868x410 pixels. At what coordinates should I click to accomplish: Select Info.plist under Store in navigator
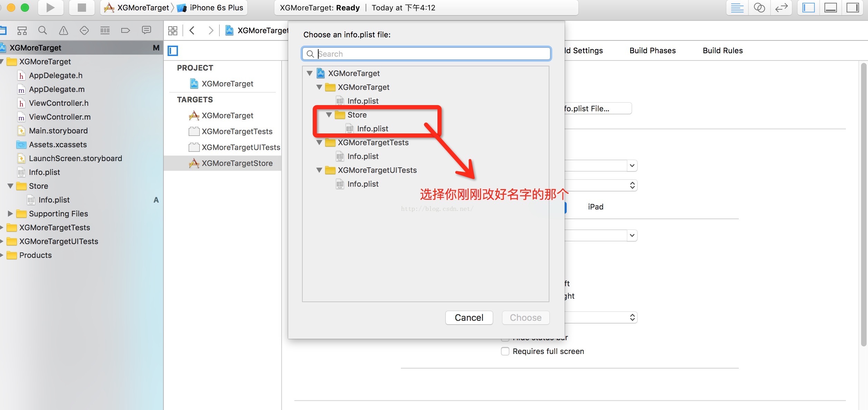coord(54,200)
